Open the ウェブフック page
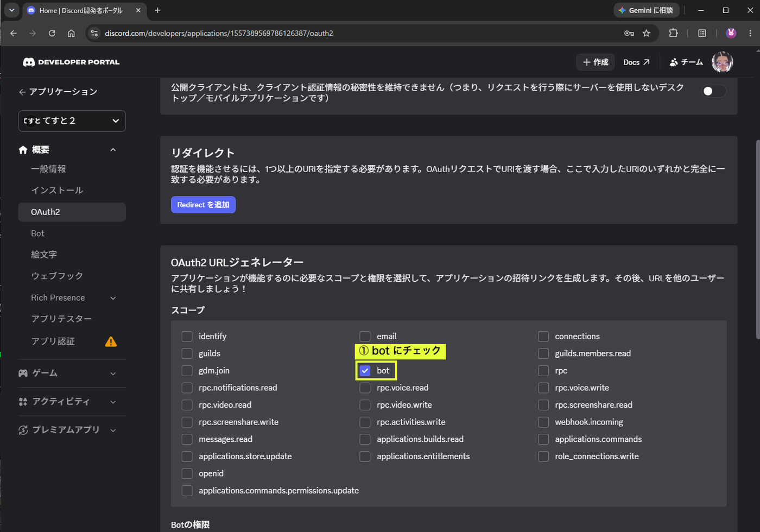 tap(57, 276)
